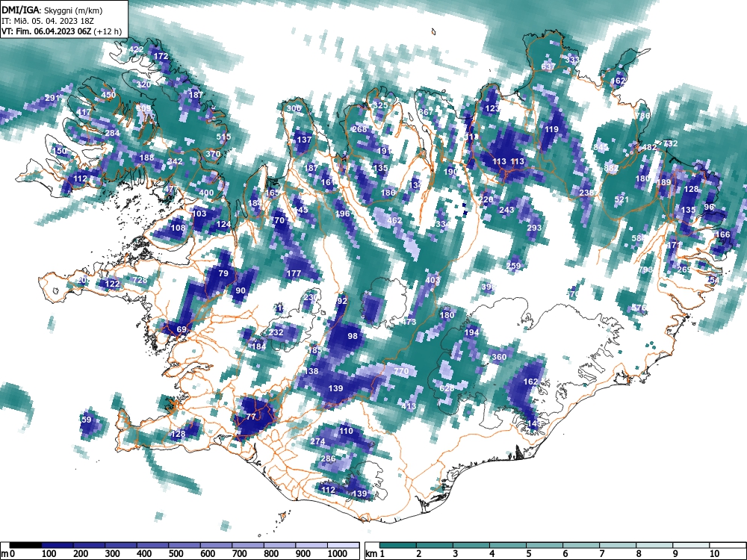Click the visibility value 124 on the map
The width and height of the screenshot is (747, 560).
point(223,224)
